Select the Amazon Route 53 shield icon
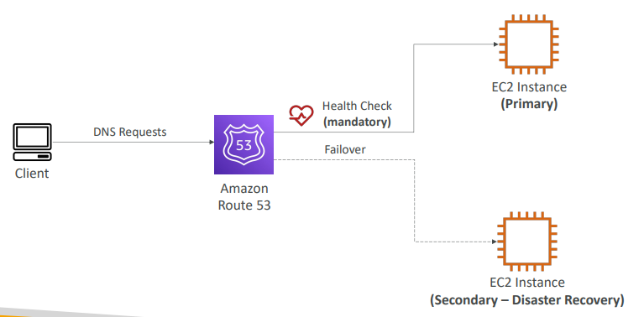The width and height of the screenshot is (644, 317). 243,144
